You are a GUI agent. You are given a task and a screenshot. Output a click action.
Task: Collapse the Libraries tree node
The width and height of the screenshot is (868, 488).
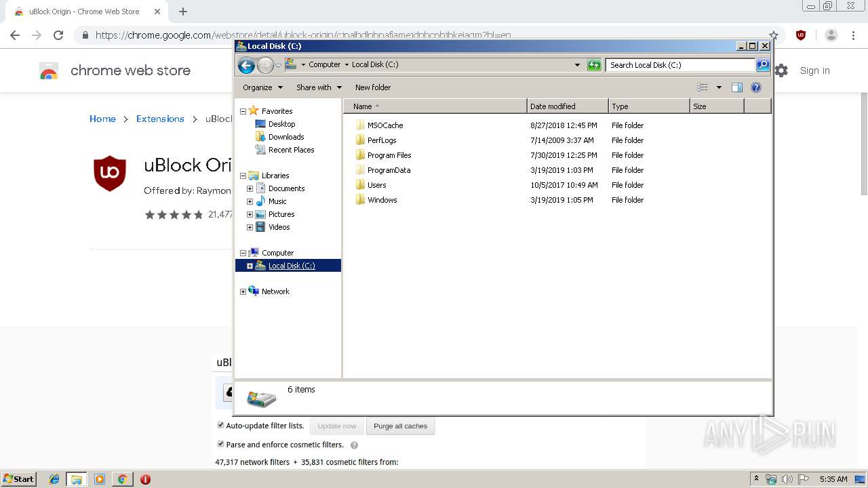243,176
